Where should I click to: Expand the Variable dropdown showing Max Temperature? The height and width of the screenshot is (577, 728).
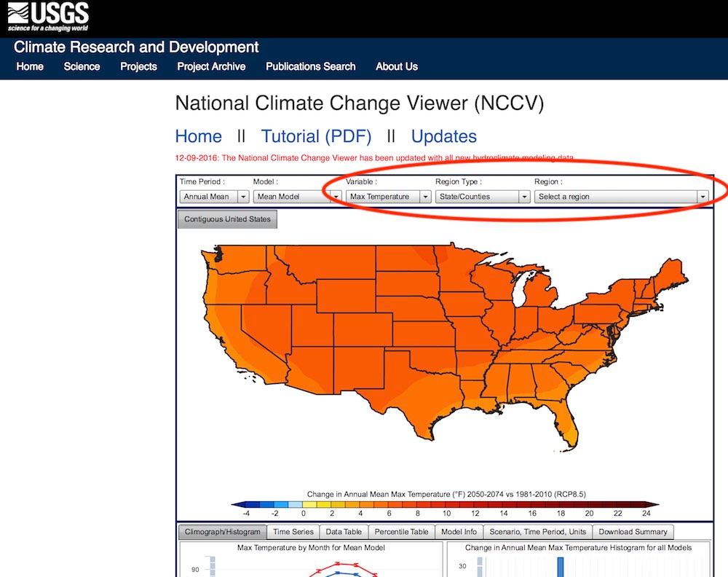[388, 197]
